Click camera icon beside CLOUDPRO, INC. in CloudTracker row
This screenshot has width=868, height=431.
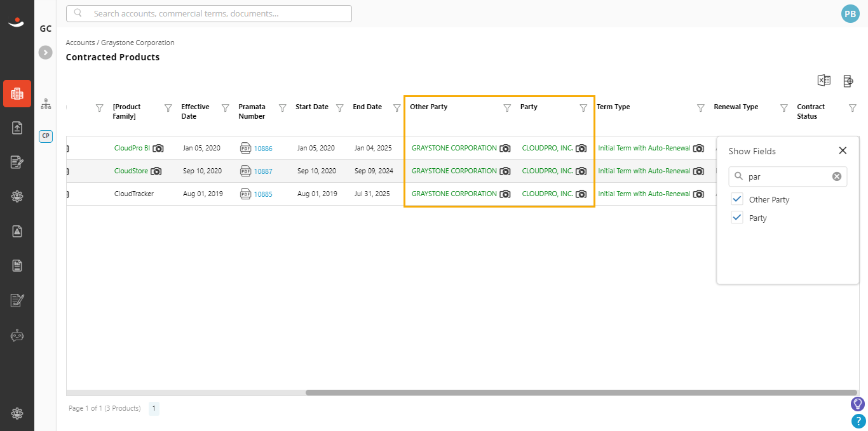pyautogui.click(x=581, y=194)
